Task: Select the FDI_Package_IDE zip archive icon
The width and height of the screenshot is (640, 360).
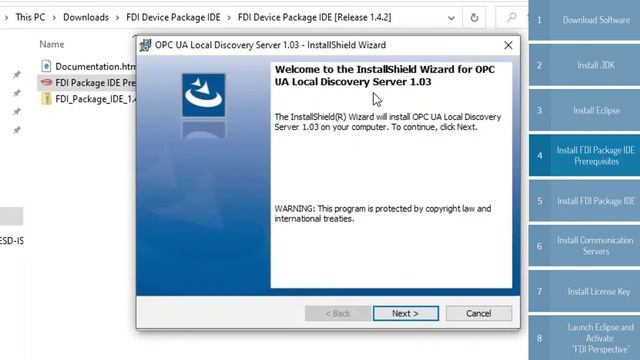Action: pyautogui.click(x=46, y=99)
